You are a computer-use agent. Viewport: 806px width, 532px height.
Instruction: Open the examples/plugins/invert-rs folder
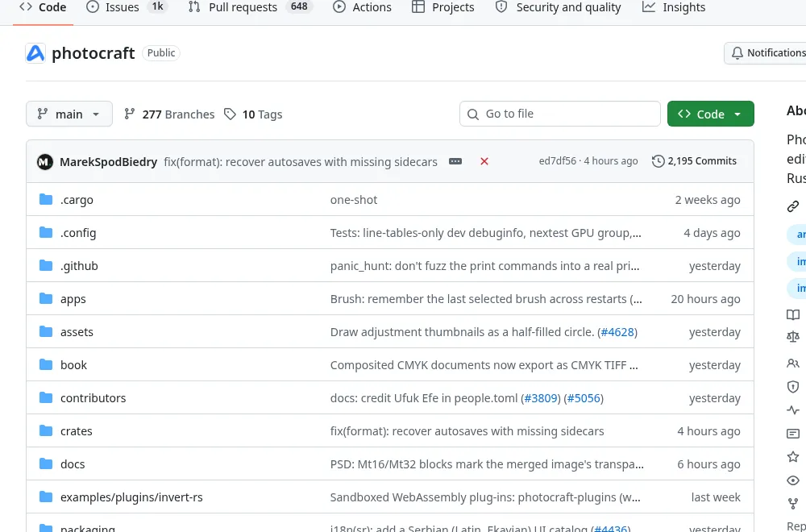[x=131, y=497]
